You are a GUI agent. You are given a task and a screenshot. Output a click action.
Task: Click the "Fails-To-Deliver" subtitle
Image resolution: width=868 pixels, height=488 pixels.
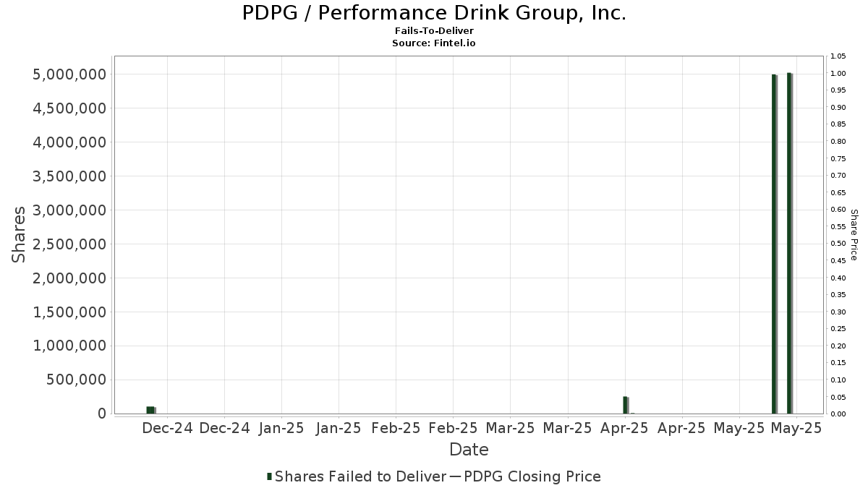434,32
